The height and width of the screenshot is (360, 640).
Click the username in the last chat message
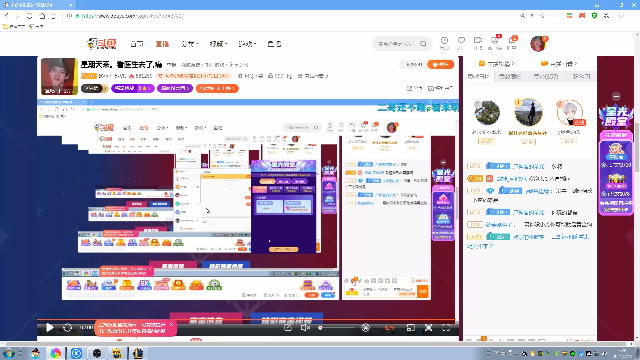click(529, 237)
